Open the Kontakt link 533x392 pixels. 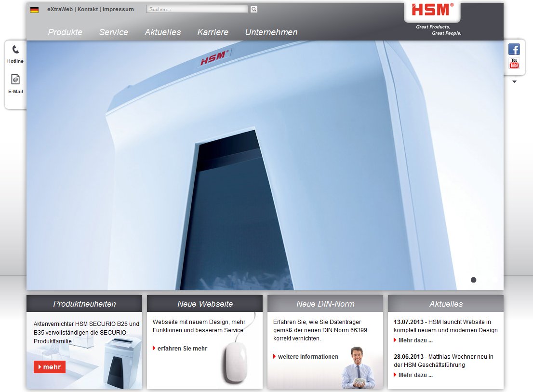pos(87,9)
